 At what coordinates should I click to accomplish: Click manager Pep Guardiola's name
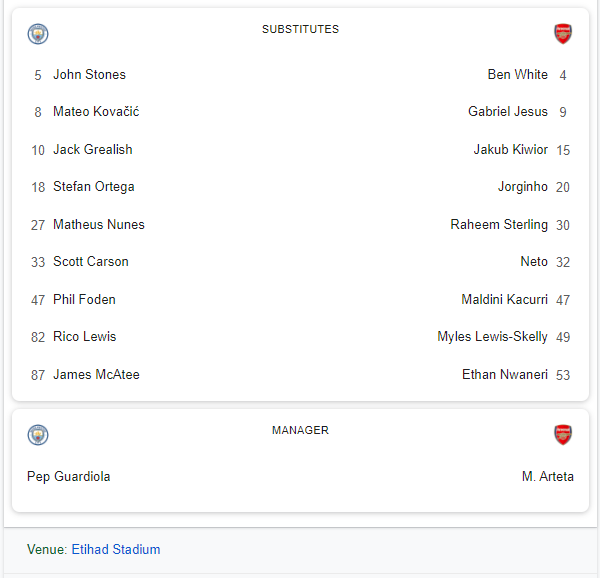[x=69, y=477]
